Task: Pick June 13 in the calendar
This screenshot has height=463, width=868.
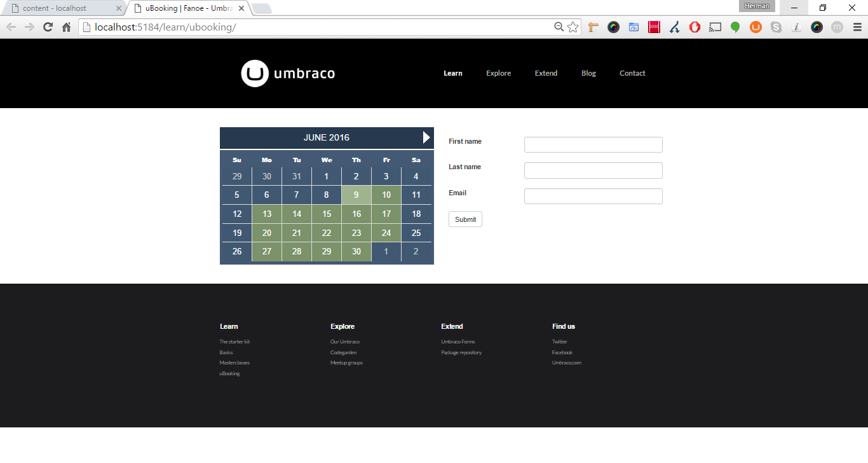Action: (267, 214)
